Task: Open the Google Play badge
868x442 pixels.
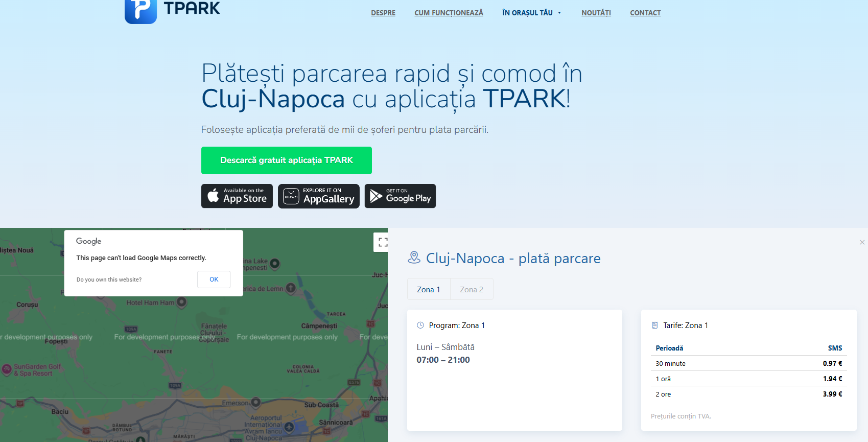Action: coord(400,196)
